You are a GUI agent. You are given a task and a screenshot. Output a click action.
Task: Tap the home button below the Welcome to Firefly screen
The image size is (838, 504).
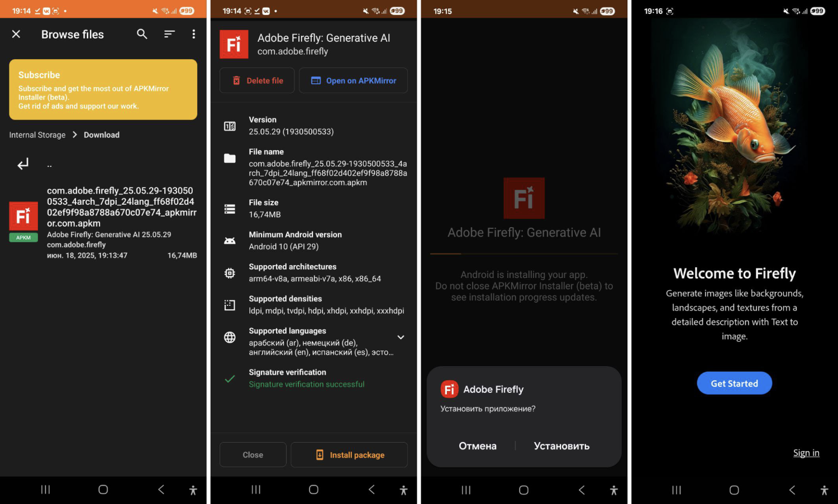(734, 489)
